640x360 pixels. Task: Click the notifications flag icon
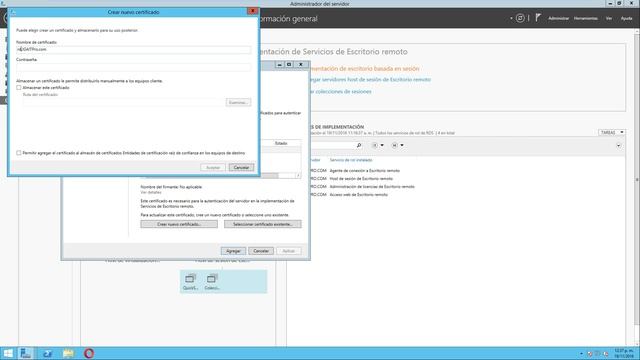point(538,18)
